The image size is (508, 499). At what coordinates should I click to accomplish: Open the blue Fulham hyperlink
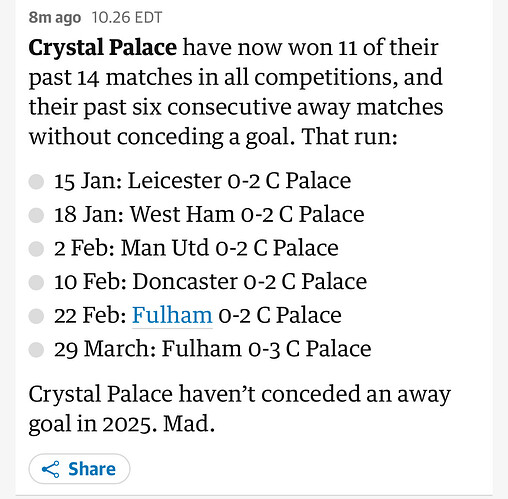click(x=172, y=315)
